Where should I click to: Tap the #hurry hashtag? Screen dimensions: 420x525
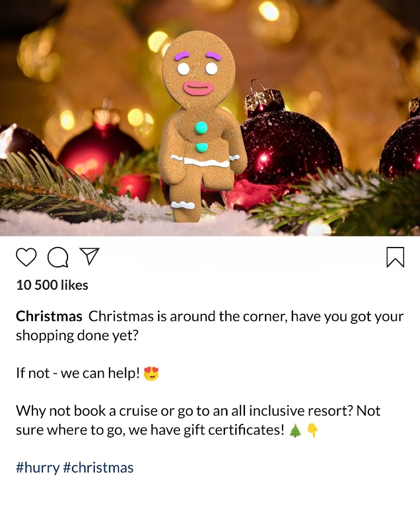[37, 468]
